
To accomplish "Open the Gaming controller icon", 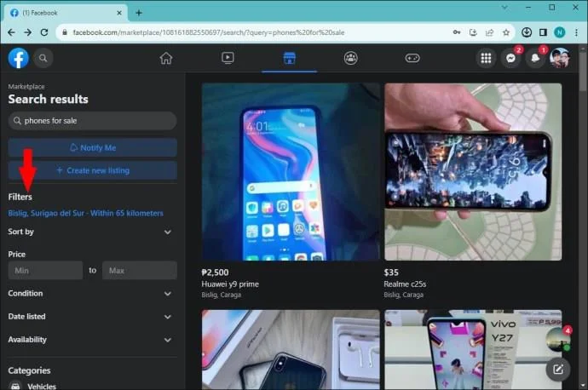I will [412, 58].
